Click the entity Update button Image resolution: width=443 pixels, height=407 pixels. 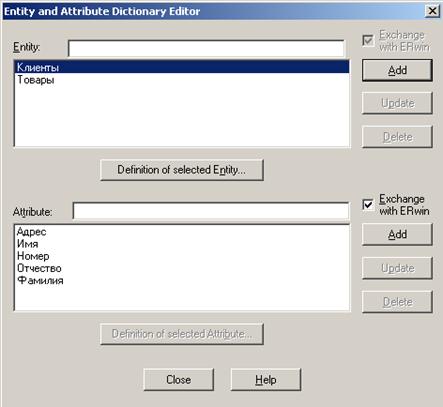pos(397,103)
